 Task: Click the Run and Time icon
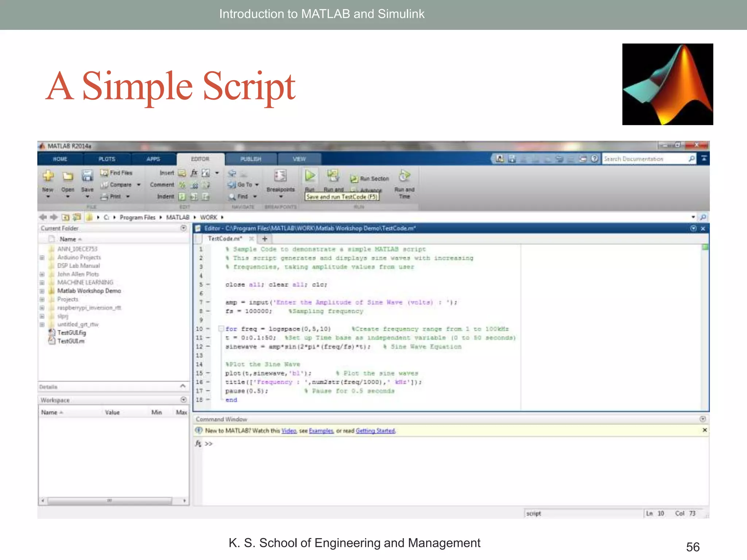(x=404, y=176)
